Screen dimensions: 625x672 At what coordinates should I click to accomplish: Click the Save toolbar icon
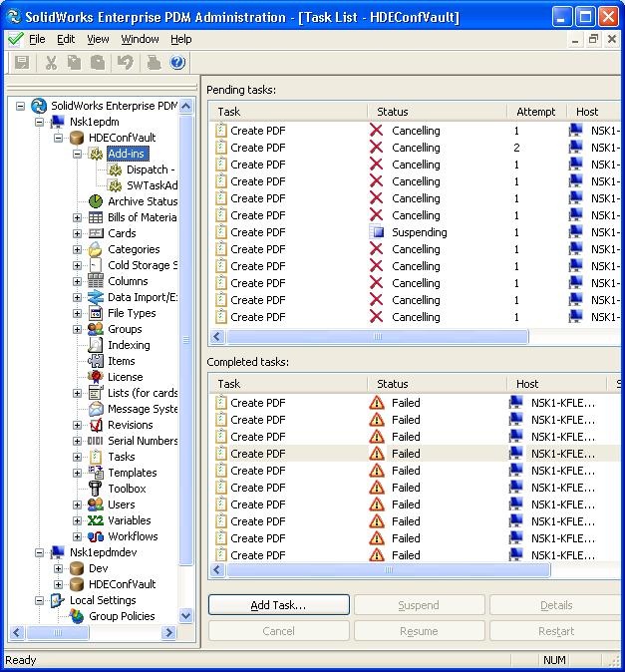(22, 63)
